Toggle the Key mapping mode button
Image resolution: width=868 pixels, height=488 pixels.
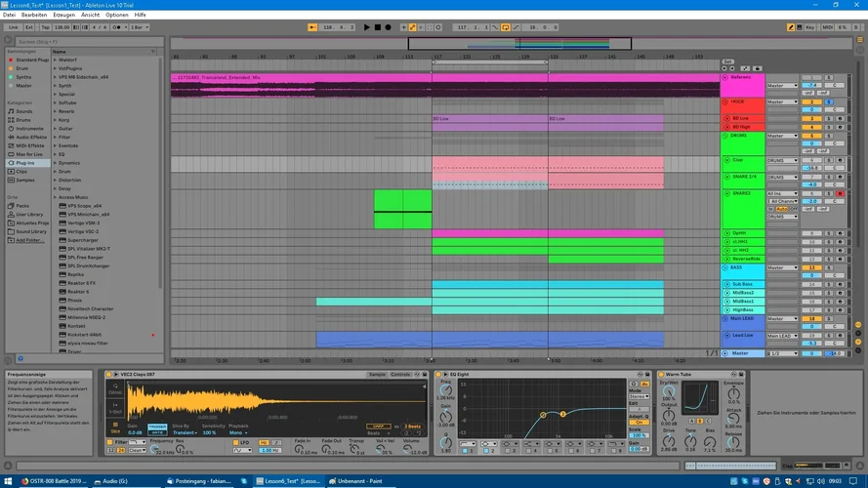point(809,27)
